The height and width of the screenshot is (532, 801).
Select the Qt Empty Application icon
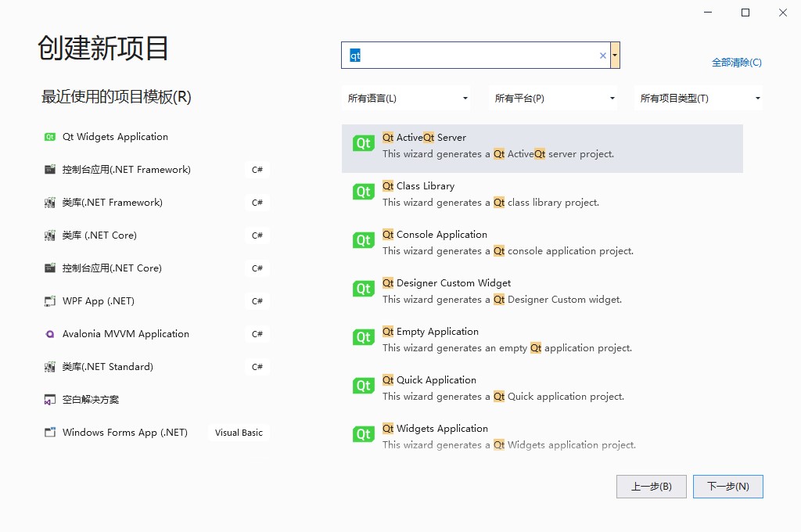point(362,337)
